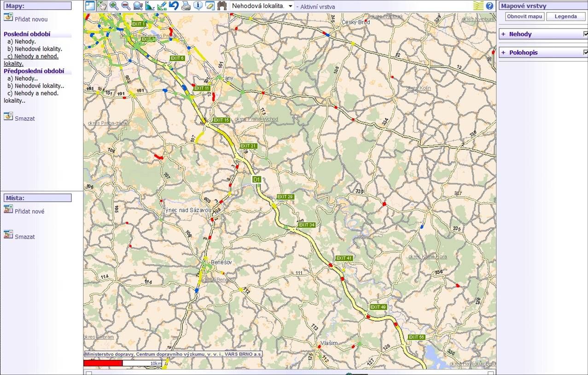
Task: Click the EXIT 34 sign on map
Action: (x=307, y=225)
